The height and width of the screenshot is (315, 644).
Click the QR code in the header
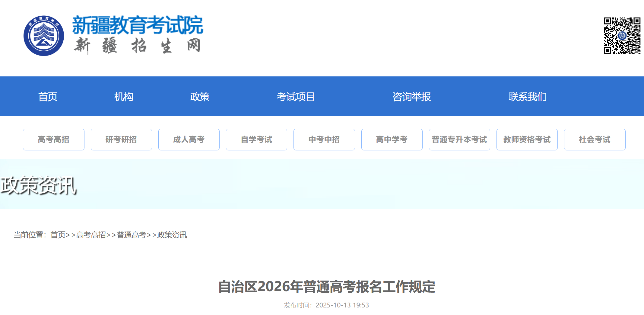(622, 36)
